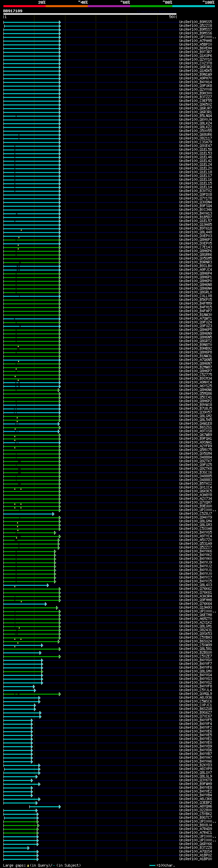Select hit label UniRef100_Q5MX75
The image size is (218, 868).
(x=196, y=450)
